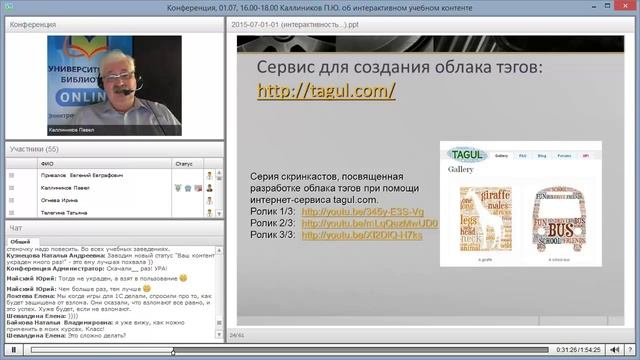Click chat message from Локтева Елена
The image size is (640, 360).
pos(109,302)
